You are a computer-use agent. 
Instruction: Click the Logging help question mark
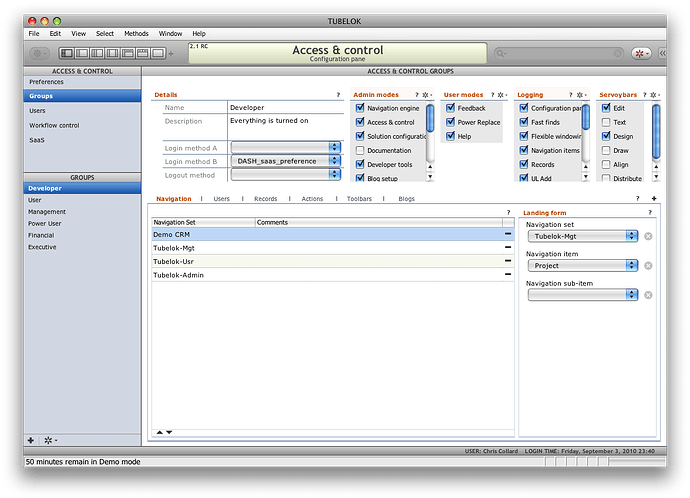(x=571, y=95)
